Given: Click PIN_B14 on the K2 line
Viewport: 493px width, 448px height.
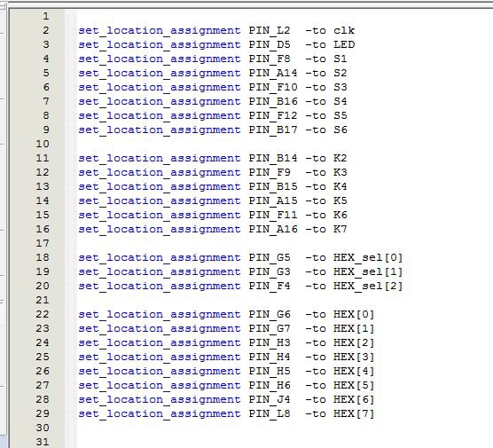Looking at the screenshot, I should [273, 158].
